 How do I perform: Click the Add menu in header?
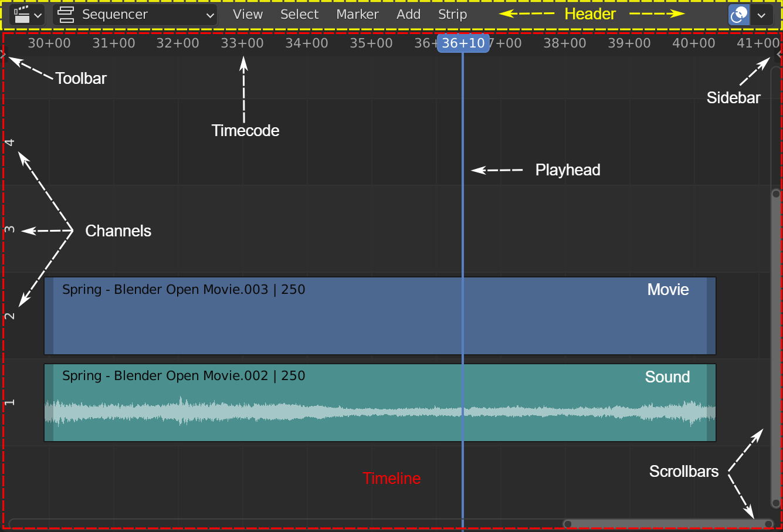tap(408, 15)
